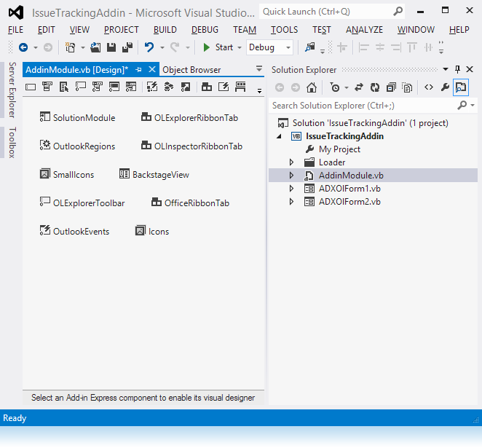Click the Navigate Backward arrow icon
482x448 pixels.
tap(23, 47)
